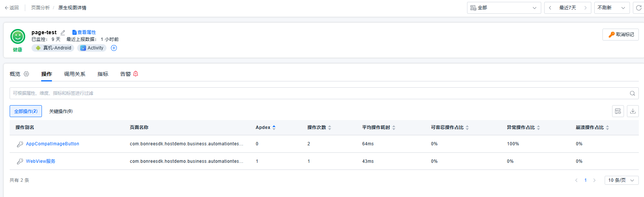Switch to 概览 tab
The width and height of the screenshot is (644, 197).
[x=15, y=74]
